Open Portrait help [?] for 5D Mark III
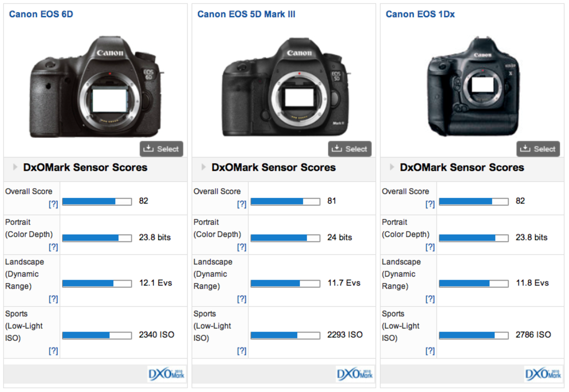Viewport: 569px width, 392px height. tap(242, 247)
